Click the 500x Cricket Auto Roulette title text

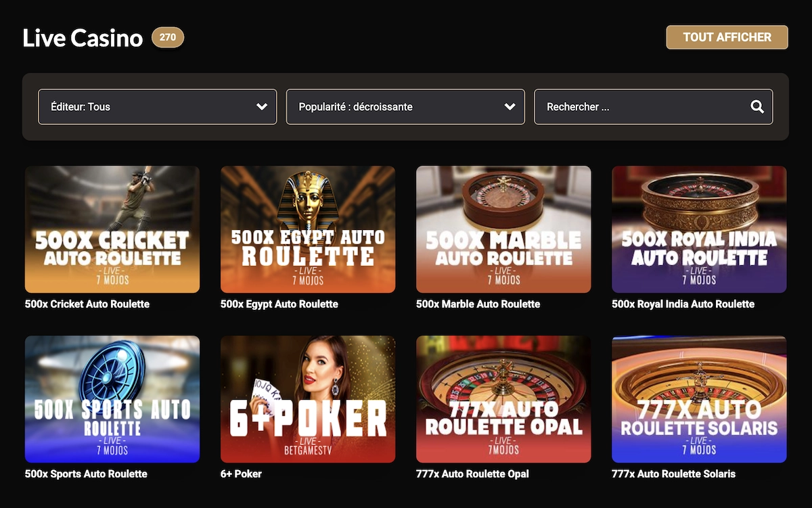85,304
